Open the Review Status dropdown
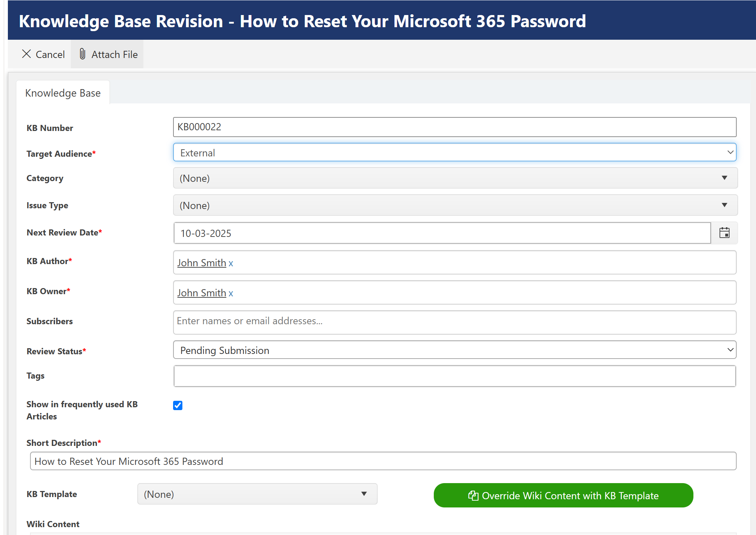The width and height of the screenshot is (756, 535). pyautogui.click(x=454, y=350)
